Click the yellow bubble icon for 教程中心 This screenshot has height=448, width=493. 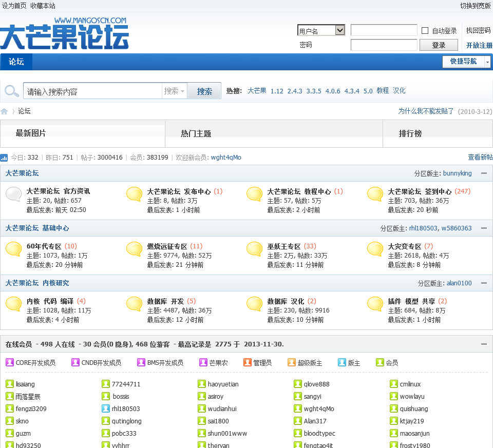(254, 194)
